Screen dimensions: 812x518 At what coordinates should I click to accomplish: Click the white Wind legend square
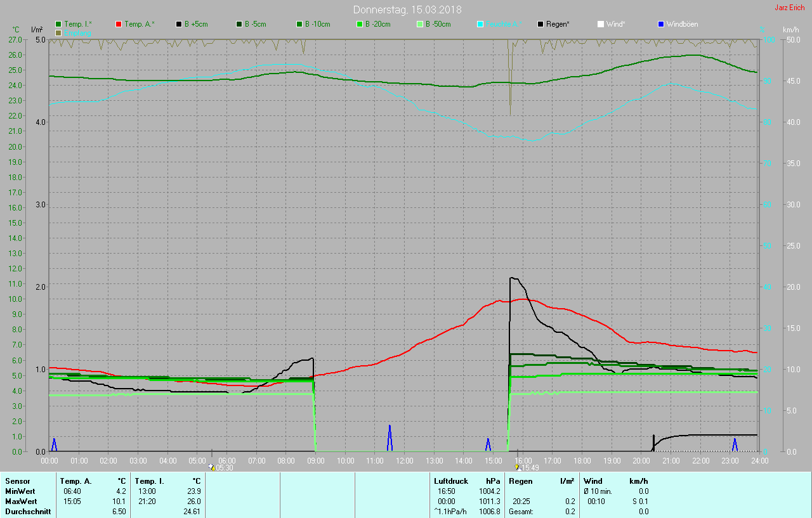point(601,24)
